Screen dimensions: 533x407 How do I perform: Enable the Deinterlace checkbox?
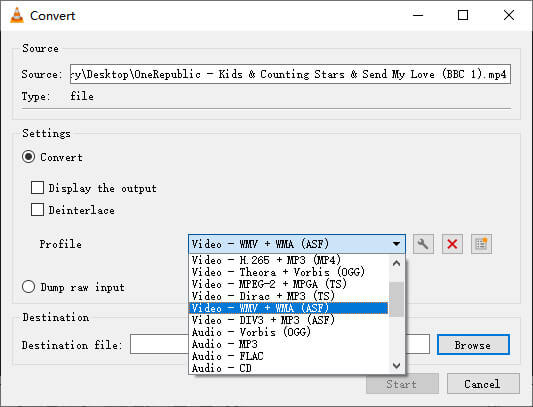pos(37,209)
